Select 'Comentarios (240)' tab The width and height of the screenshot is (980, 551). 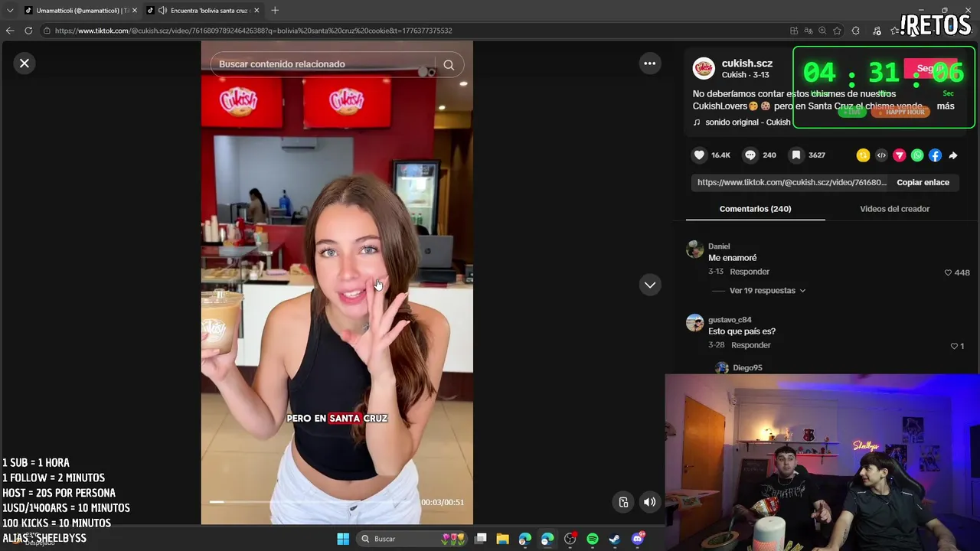tap(755, 209)
